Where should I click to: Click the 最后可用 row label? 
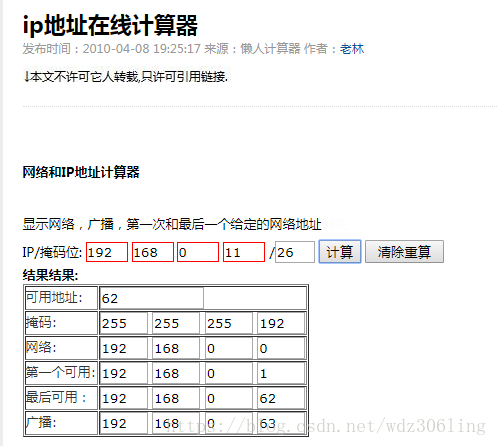tap(56, 397)
